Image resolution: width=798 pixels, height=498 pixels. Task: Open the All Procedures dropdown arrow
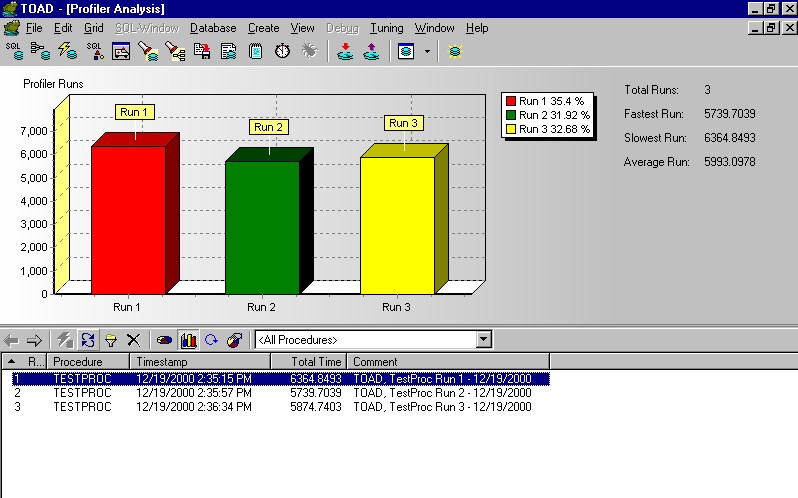484,339
